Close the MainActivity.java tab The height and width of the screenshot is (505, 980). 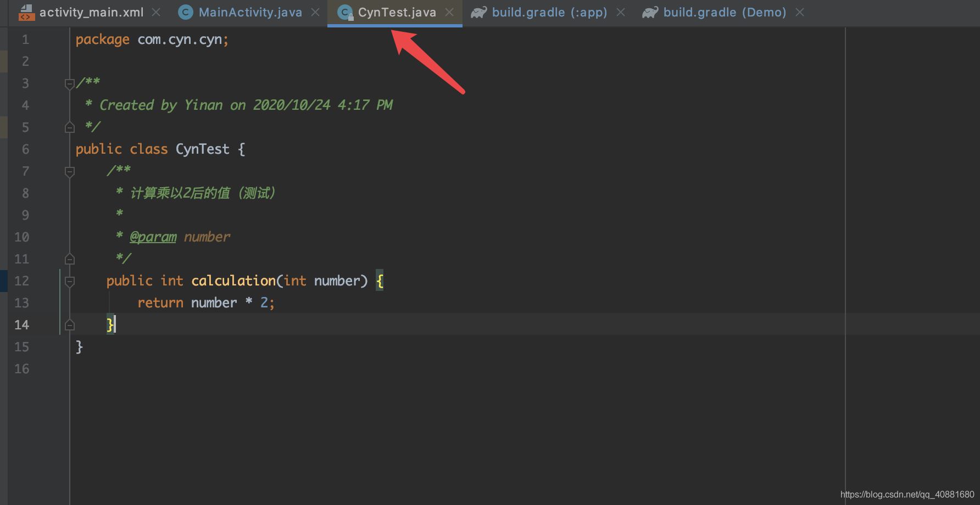click(x=315, y=12)
